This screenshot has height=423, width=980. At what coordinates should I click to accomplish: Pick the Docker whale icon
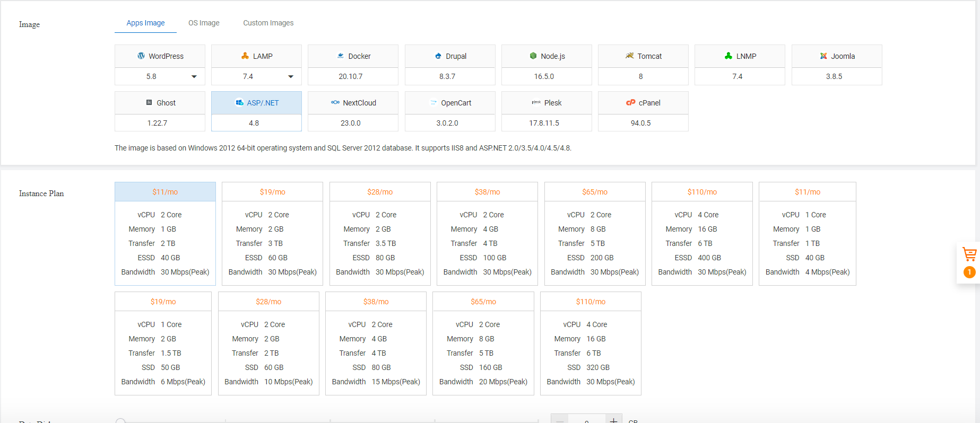pyautogui.click(x=341, y=56)
